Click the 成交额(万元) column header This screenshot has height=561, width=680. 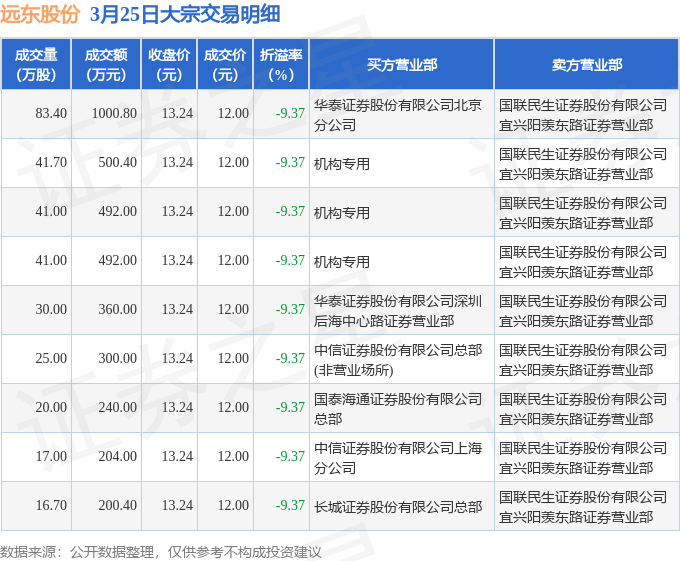pos(106,65)
